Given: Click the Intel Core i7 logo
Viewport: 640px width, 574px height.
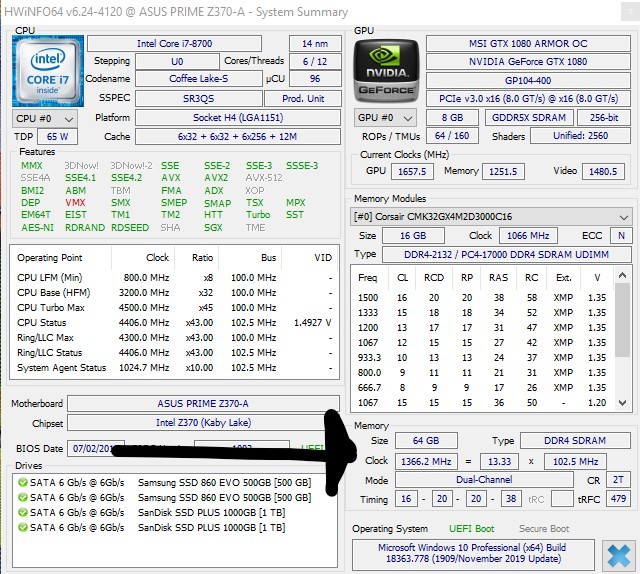Looking at the screenshot, I should [x=48, y=71].
